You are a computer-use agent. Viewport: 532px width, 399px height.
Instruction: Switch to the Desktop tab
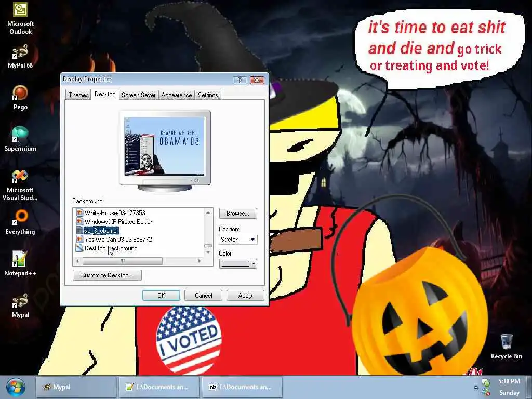tap(105, 94)
